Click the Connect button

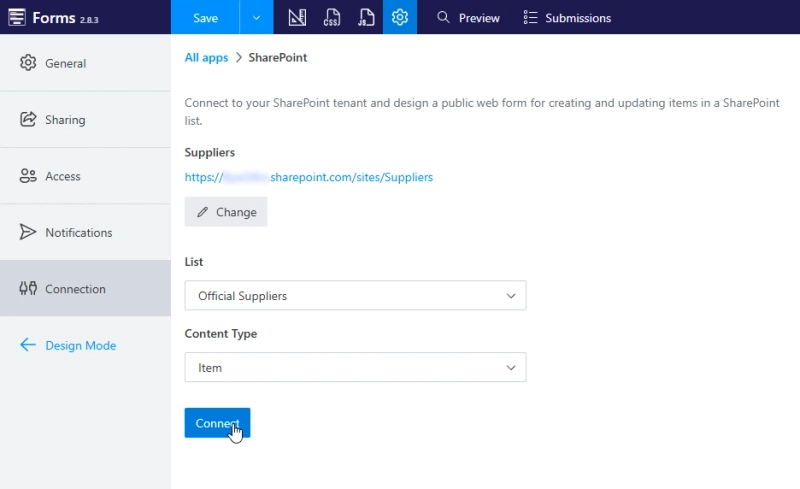[x=217, y=423]
